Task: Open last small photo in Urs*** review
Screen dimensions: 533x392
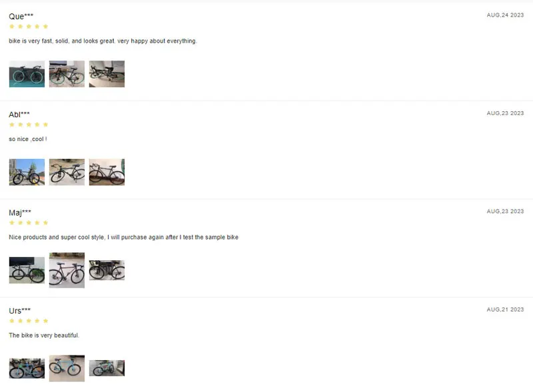Action: pos(107,368)
